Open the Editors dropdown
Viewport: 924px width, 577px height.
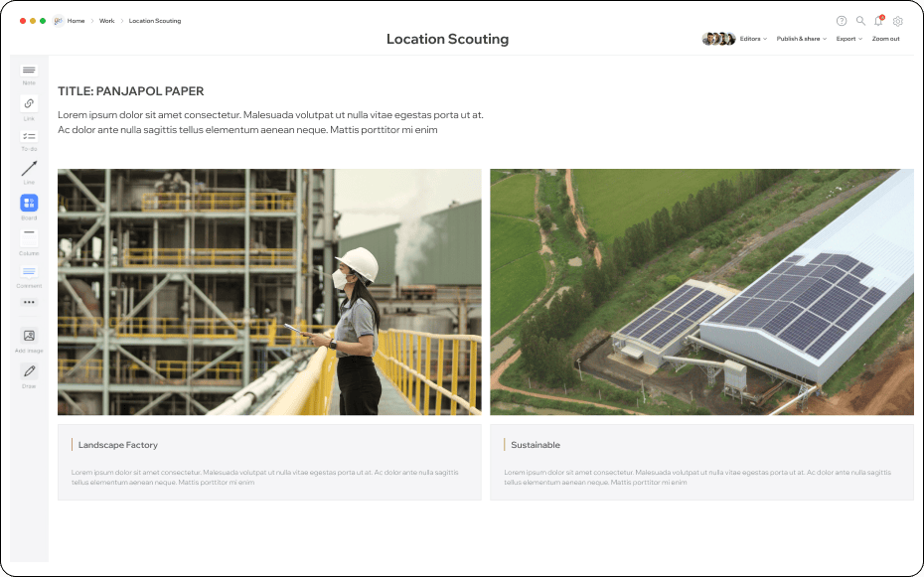pos(753,39)
